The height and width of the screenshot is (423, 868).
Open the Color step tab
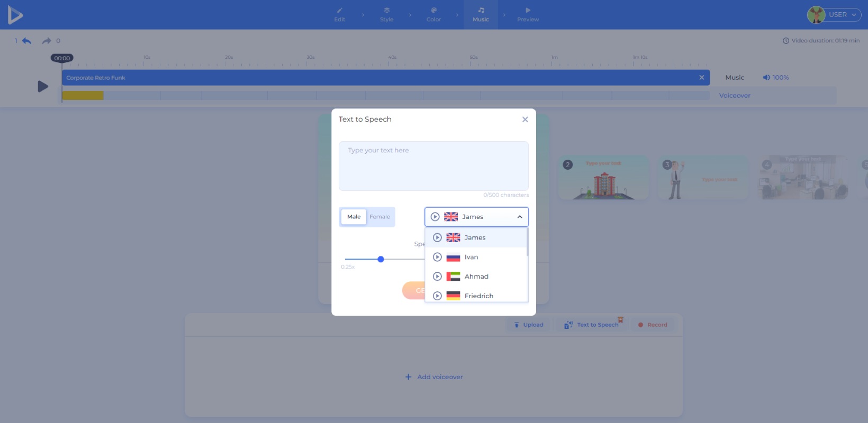tap(433, 15)
